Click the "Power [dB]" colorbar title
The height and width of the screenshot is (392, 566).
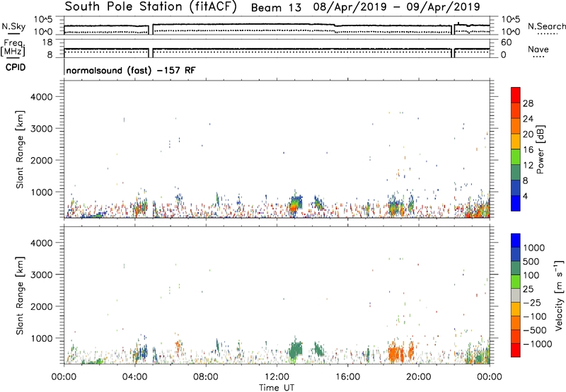(540, 149)
